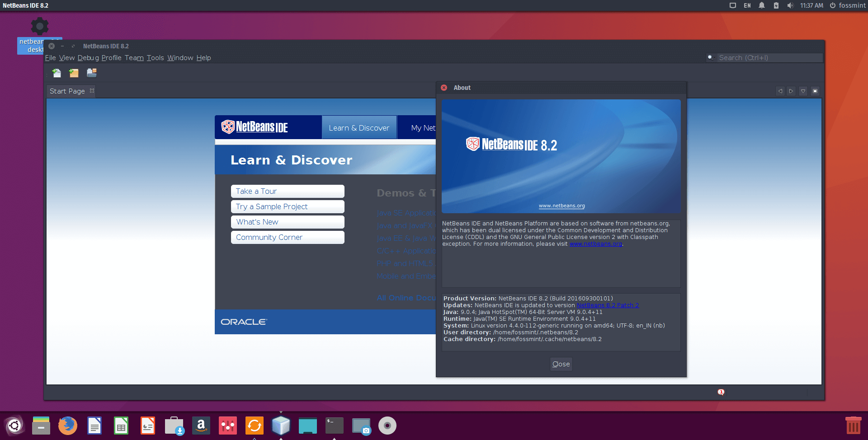Viewport: 868px width, 440px height.
Task: Open the Screenshot tool in the dock
Action: 361,426
